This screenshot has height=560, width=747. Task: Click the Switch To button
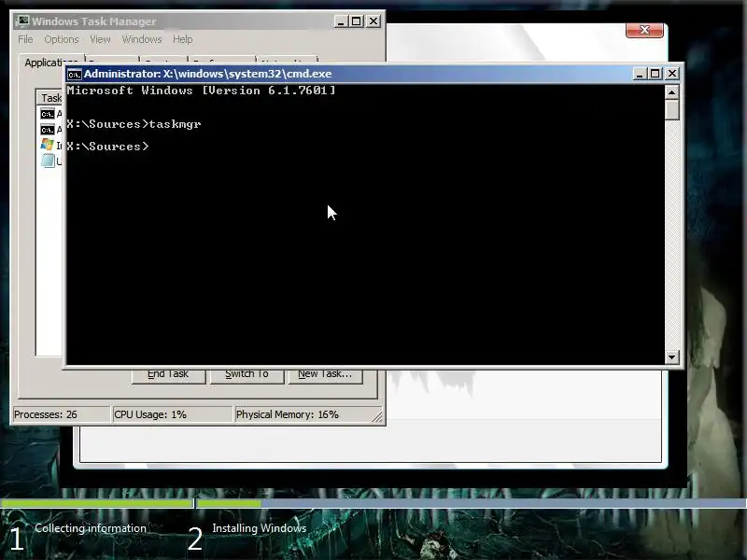247,375
